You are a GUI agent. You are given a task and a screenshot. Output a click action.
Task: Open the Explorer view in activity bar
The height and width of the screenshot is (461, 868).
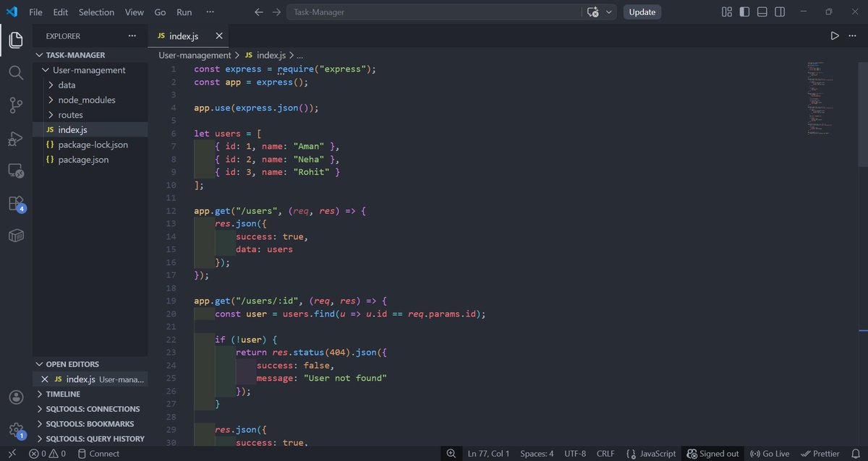click(16, 39)
